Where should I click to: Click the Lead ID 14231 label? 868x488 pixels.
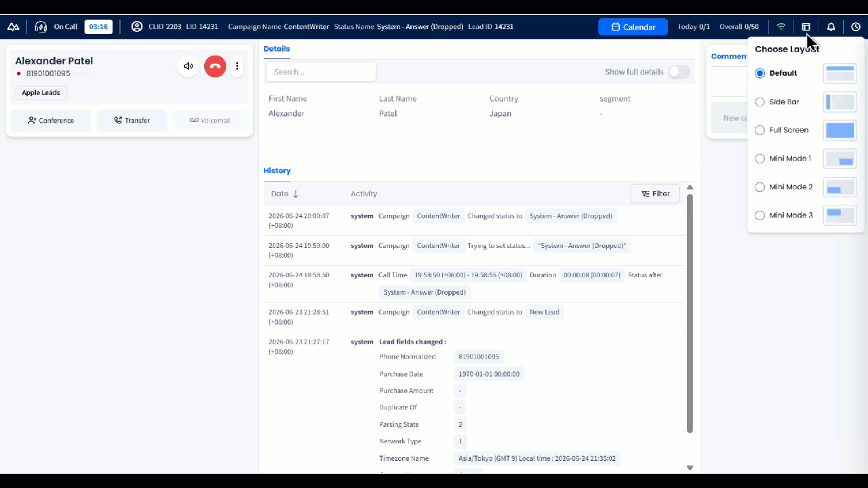pos(490,27)
